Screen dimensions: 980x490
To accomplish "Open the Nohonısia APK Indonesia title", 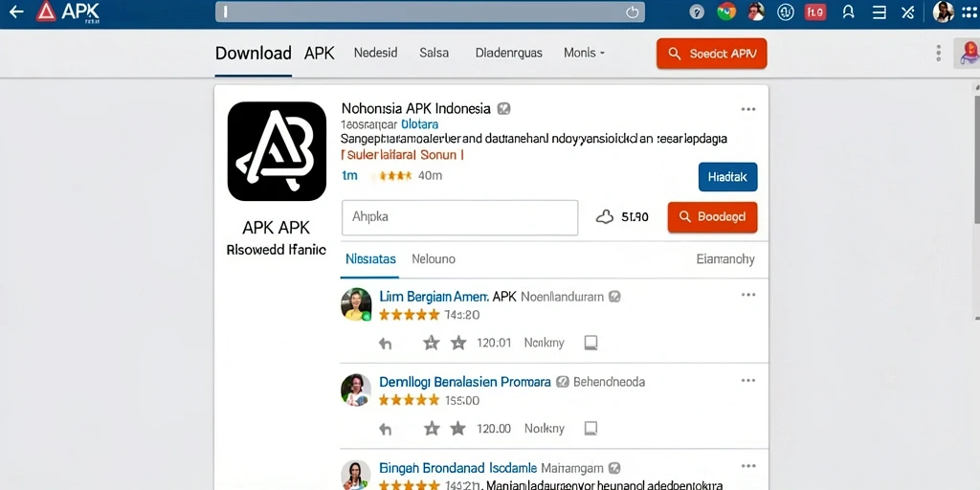I will click(415, 109).
